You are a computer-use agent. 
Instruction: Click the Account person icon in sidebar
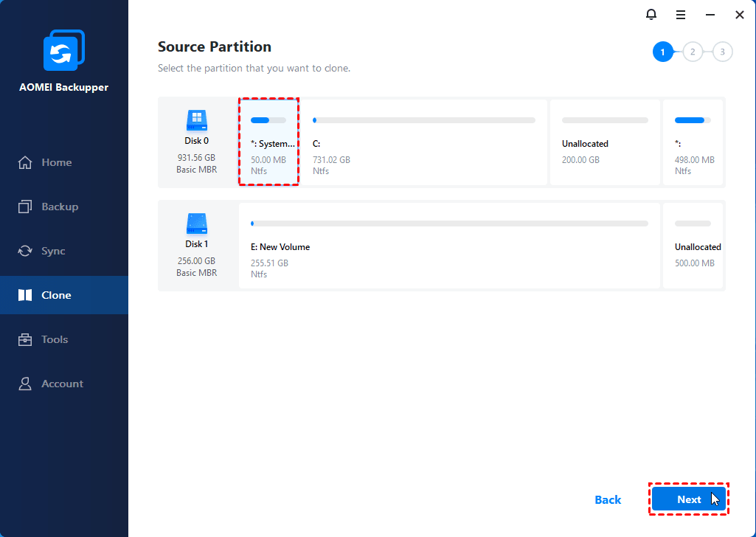(x=25, y=384)
